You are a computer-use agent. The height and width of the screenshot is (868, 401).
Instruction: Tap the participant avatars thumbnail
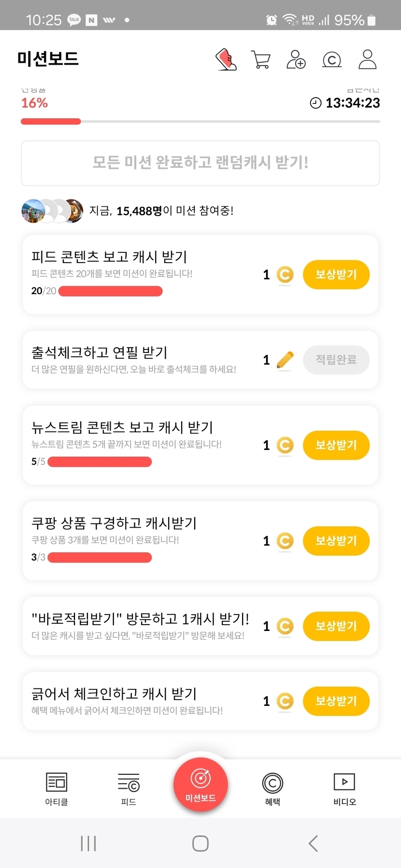pos(52,211)
